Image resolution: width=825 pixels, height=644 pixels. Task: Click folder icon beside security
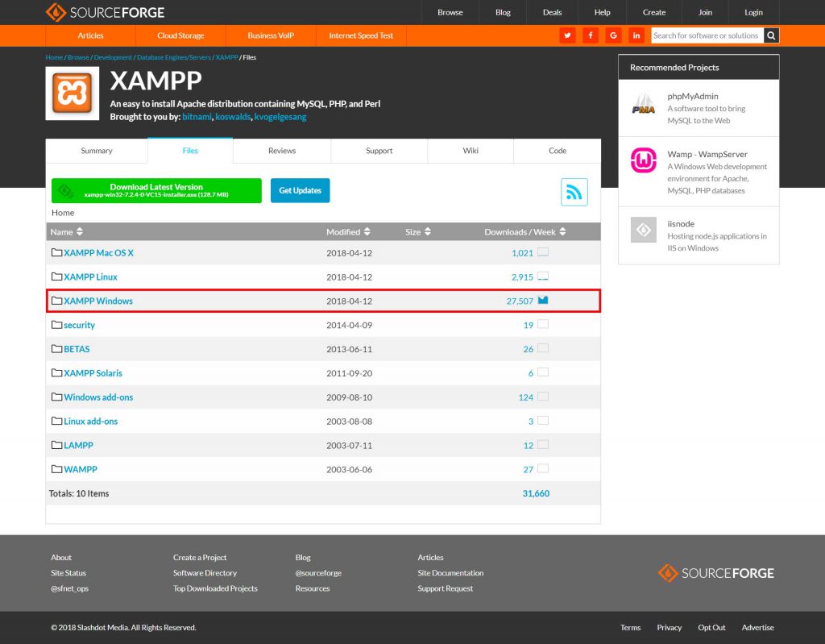click(x=57, y=325)
